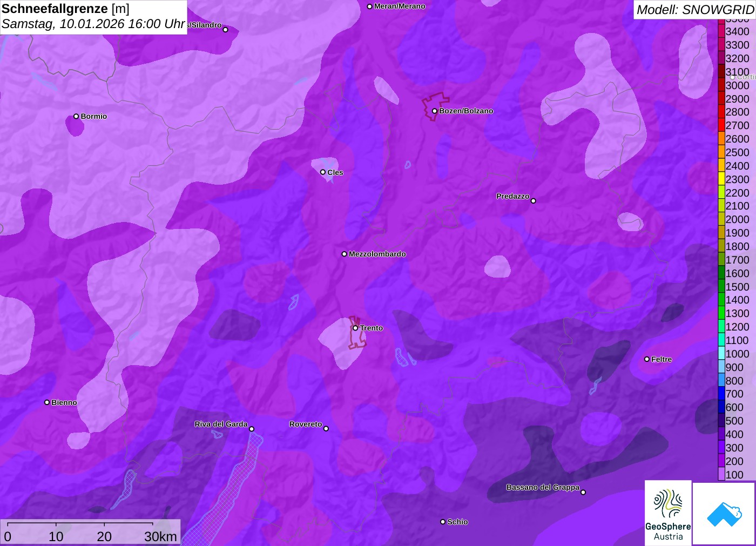The image size is (756, 546).
Task: Click the 'Modell: SNOWGRID' label
Action: [x=695, y=10]
